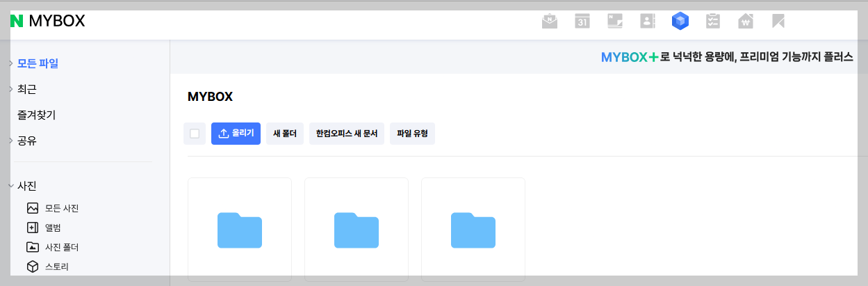868x286 pixels.
Task: Expand the 공유 section arrow
Action: click(10, 141)
